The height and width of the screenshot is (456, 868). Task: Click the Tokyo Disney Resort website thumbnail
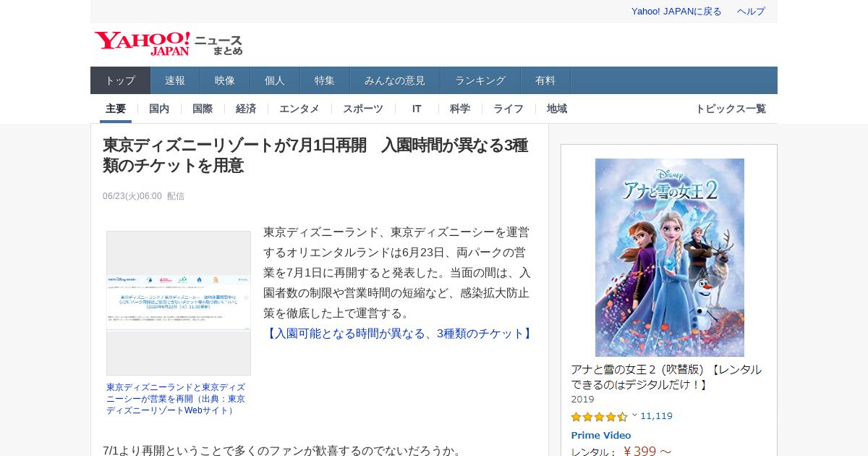[179, 303]
